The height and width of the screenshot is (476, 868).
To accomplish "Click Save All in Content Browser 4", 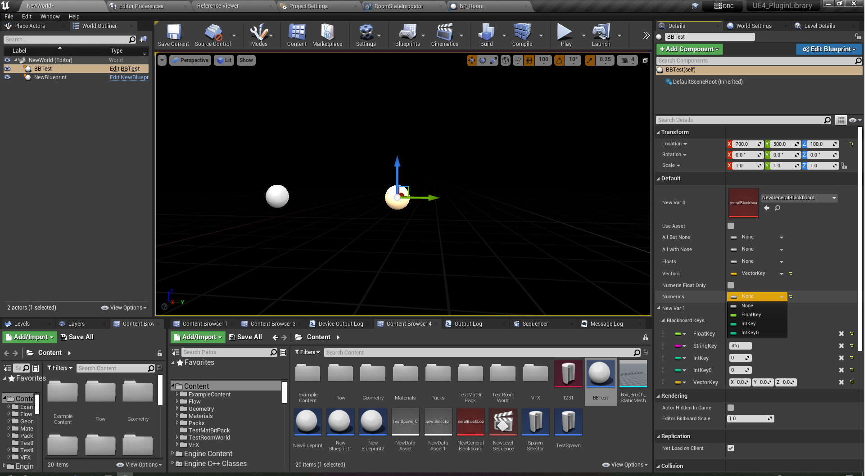I will 245,337.
